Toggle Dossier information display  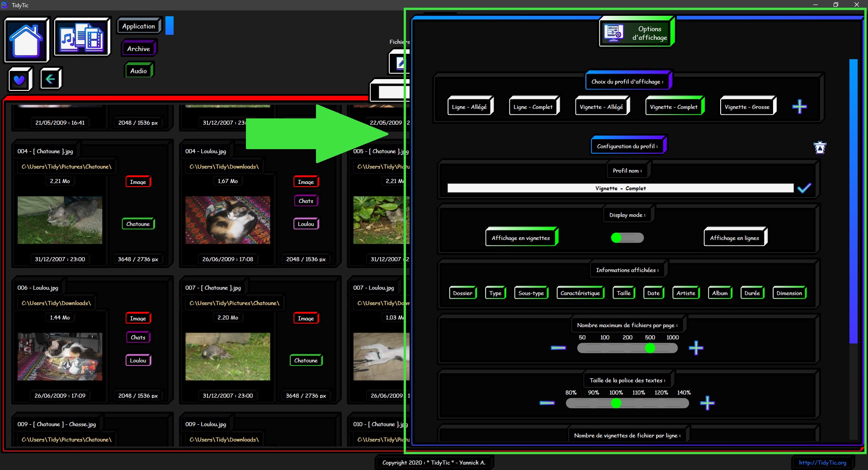[x=463, y=293]
